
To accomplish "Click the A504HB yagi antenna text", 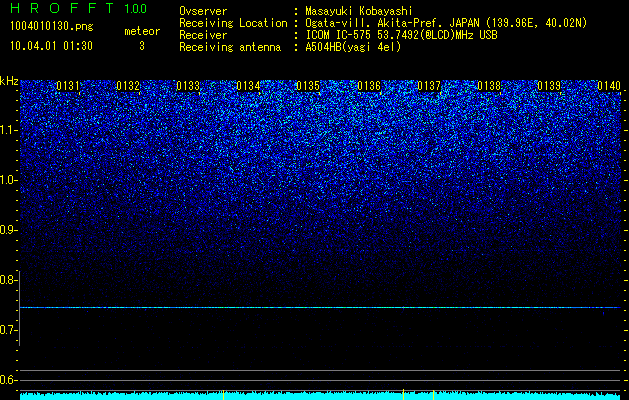I will (353, 47).
